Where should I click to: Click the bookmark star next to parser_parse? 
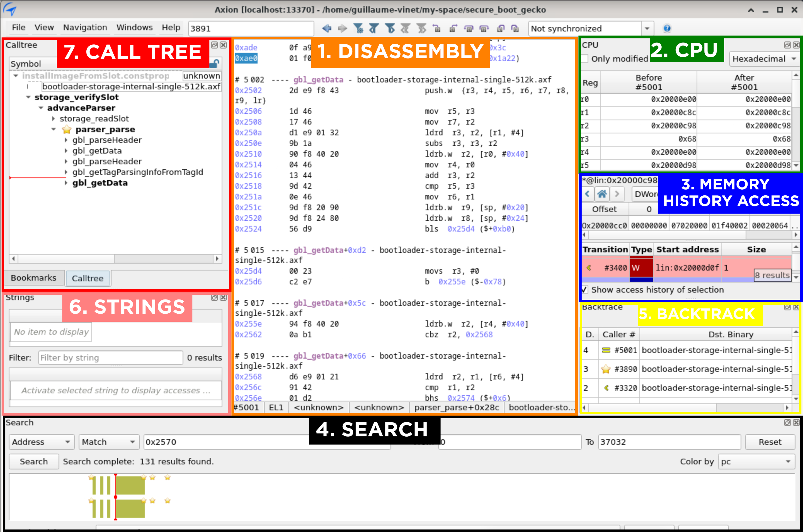(x=67, y=129)
